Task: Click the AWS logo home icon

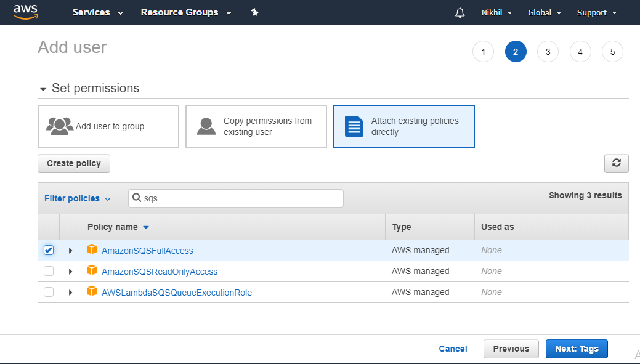Action: click(25, 12)
